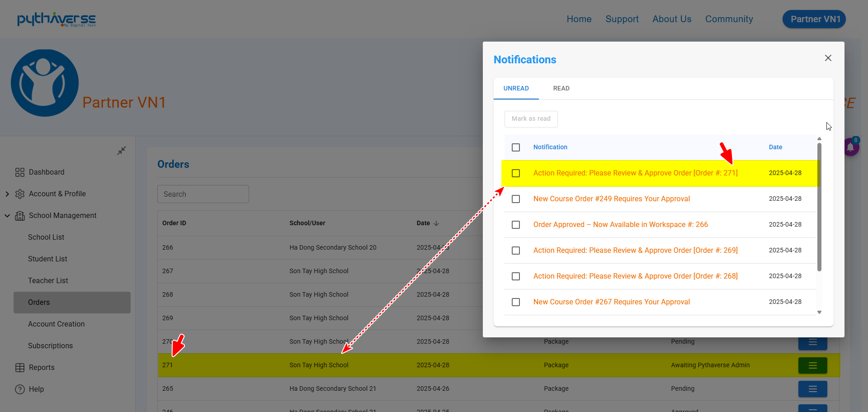Click order ID 267 in the table
The image size is (868, 412).
coord(168,271)
